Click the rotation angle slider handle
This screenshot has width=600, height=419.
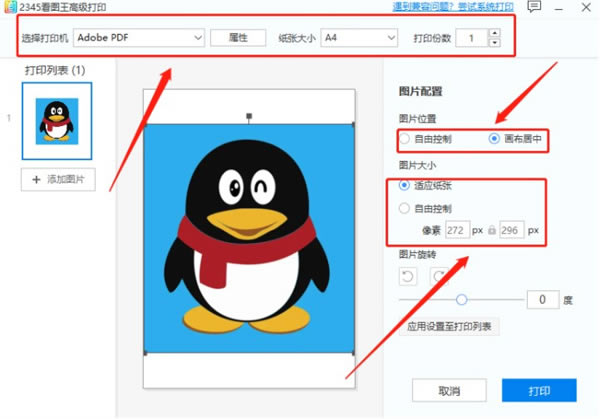click(461, 300)
